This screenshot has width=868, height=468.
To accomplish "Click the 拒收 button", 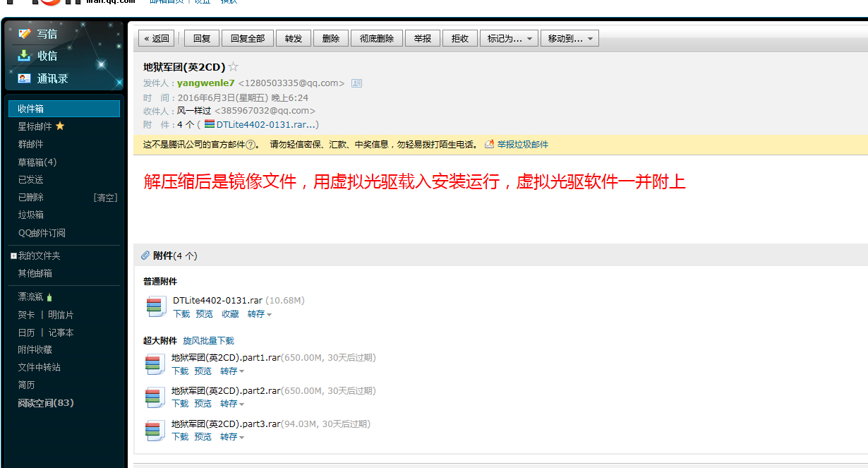I will pos(460,39).
